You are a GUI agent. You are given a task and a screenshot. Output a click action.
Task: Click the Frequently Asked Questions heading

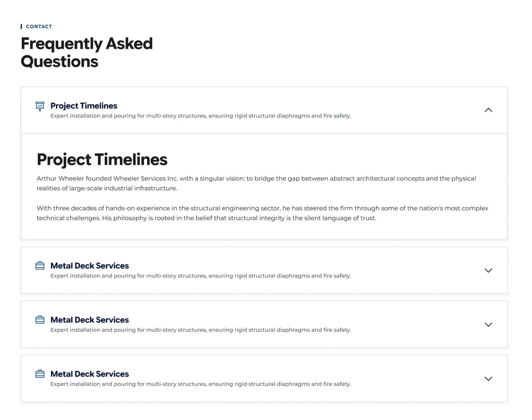pos(87,52)
